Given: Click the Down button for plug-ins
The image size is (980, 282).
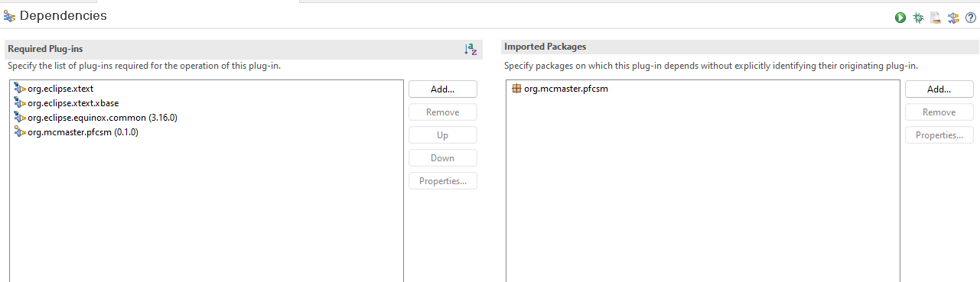Looking at the screenshot, I should (443, 157).
